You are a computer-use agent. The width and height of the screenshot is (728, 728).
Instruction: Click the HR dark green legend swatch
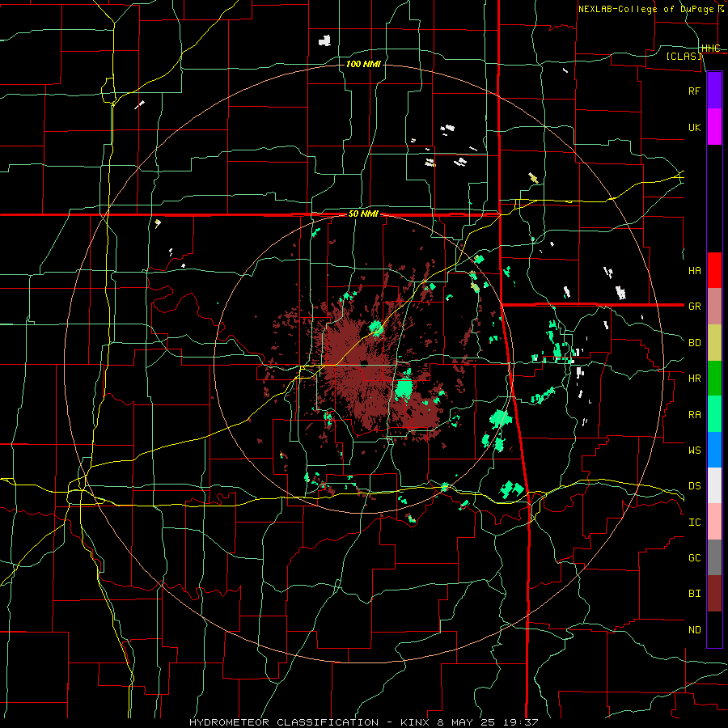714,378
